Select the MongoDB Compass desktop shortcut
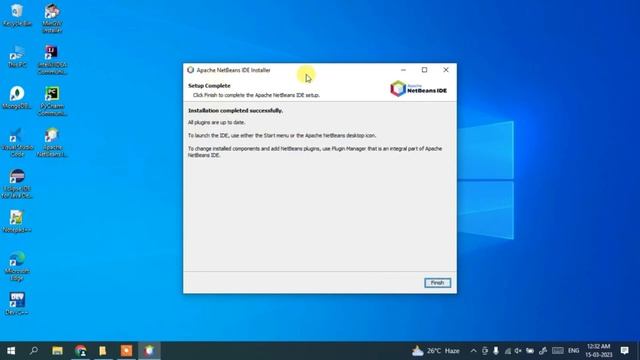The width and height of the screenshot is (640, 360). (x=17, y=98)
